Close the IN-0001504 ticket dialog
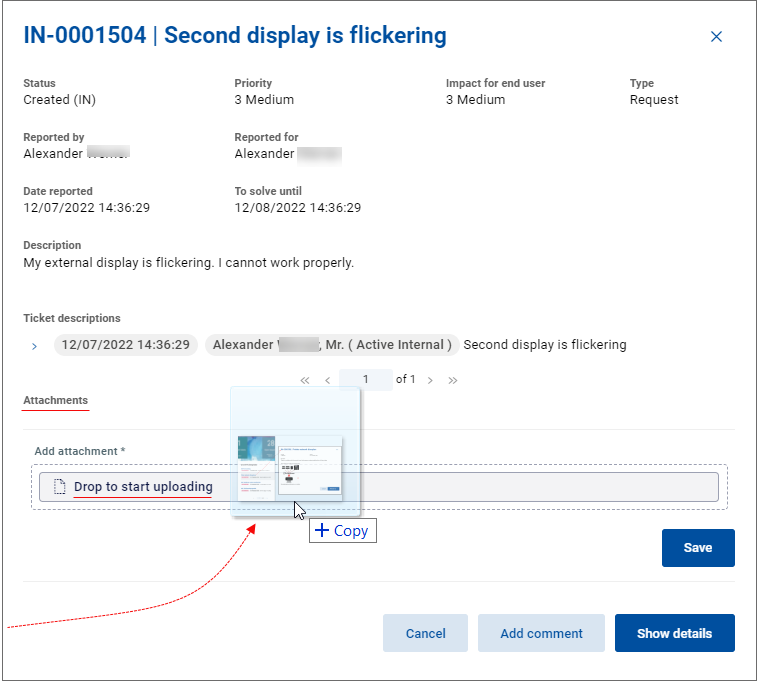 [716, 37]
